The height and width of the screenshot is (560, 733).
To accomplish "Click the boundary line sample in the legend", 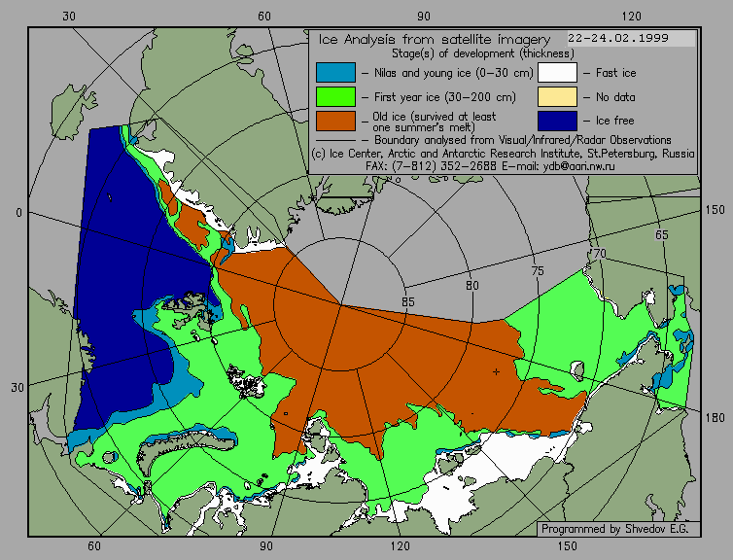I will point(335,140).
